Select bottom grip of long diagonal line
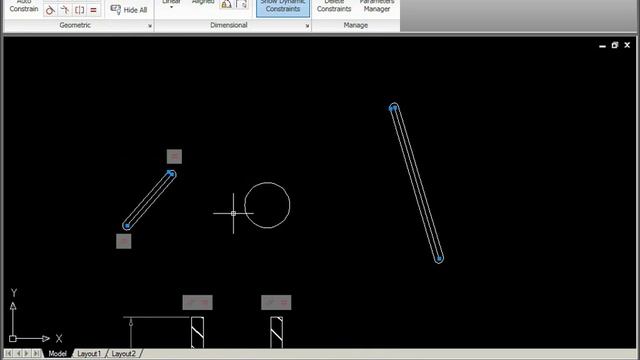 pos(439,258)
